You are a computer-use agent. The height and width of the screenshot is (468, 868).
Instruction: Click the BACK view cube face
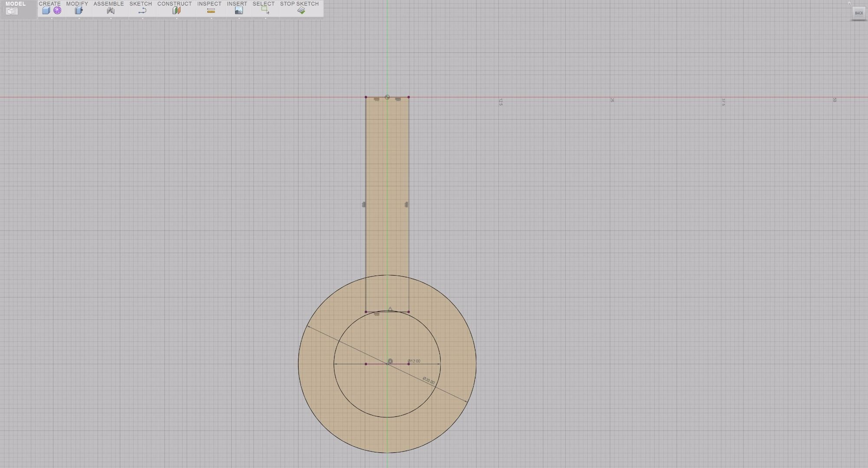(x=858, y=13)
